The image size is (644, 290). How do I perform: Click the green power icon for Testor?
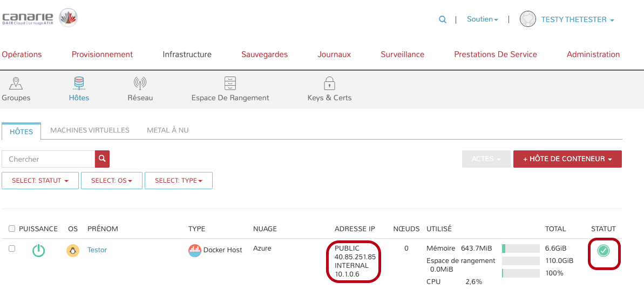(38, 251)
